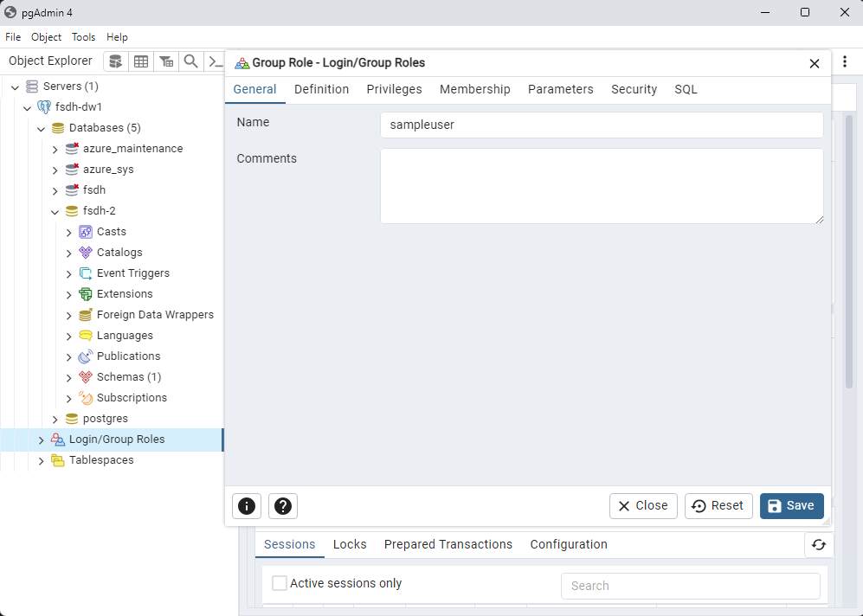Click the dialog's vertical scrollbar
Viewport: 863px width, 616px height.
pyautogui.click(x=849, y=251)
